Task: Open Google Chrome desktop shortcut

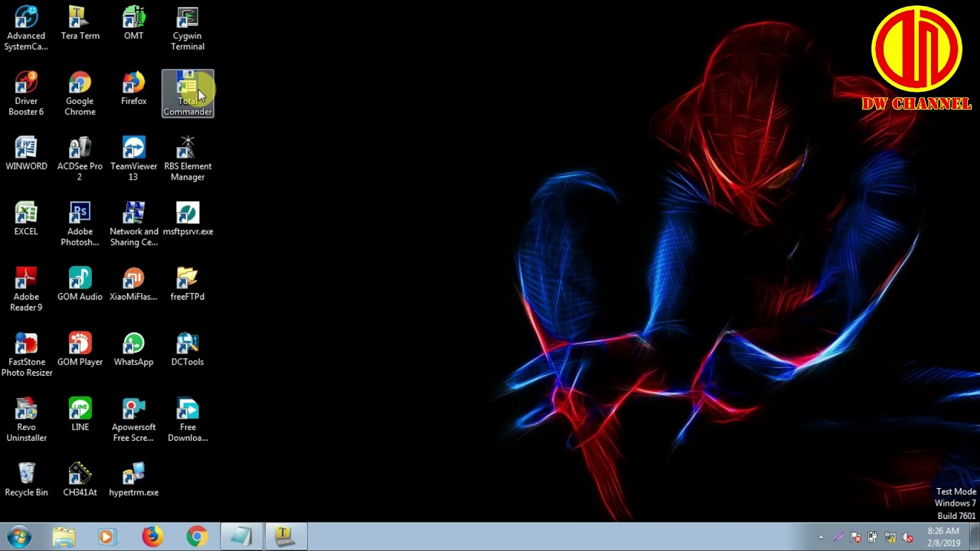Action: coord(80,93)
